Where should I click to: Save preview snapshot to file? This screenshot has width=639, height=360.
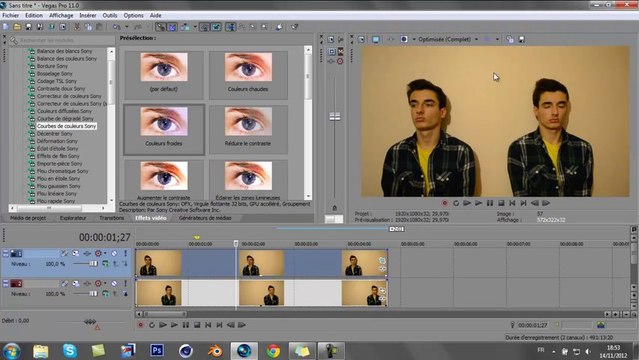click(521, 40)
